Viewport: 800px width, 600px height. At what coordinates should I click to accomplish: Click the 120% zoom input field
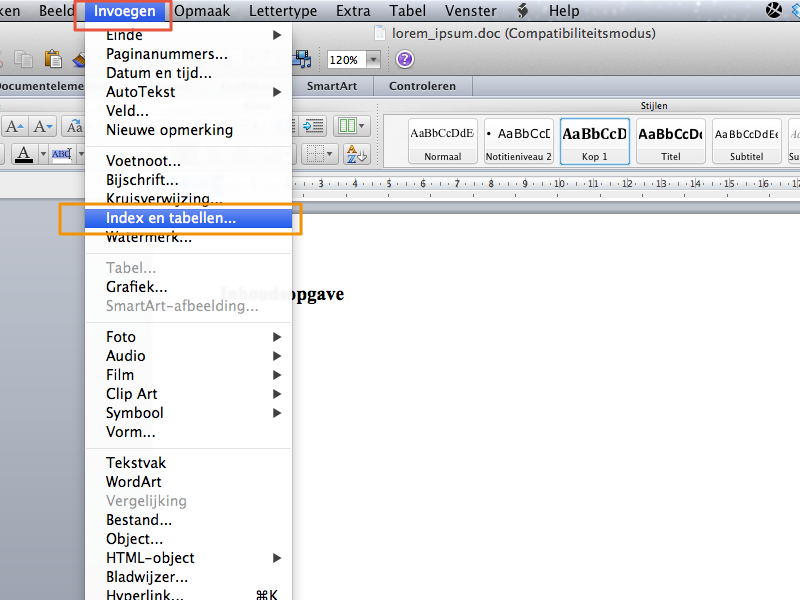pos(346,60)
